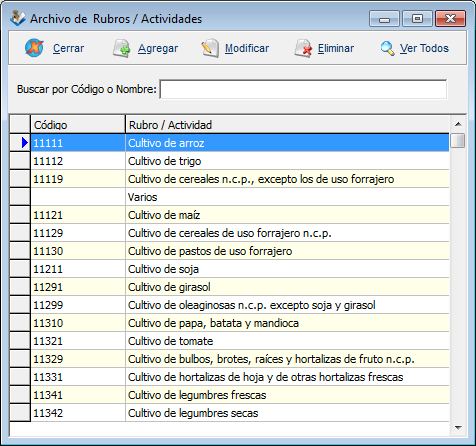
Task: Click the Agregar button label
Action: (158, 48)
